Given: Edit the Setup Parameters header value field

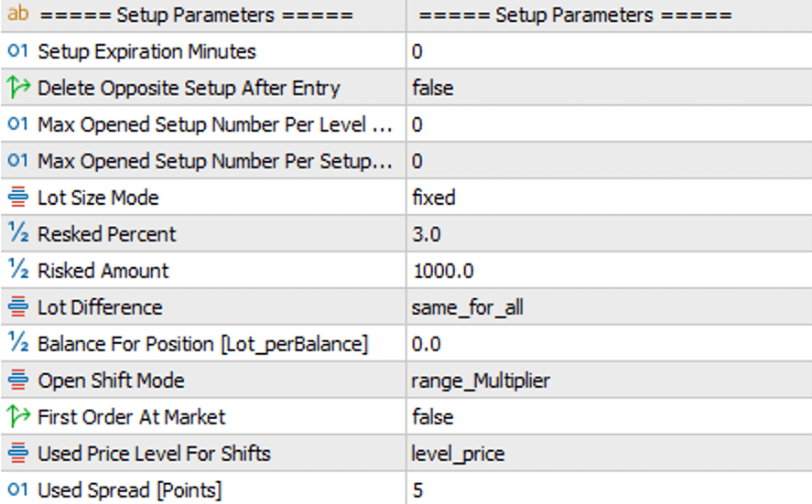Looking at the screenshot, I should (609, 16).
